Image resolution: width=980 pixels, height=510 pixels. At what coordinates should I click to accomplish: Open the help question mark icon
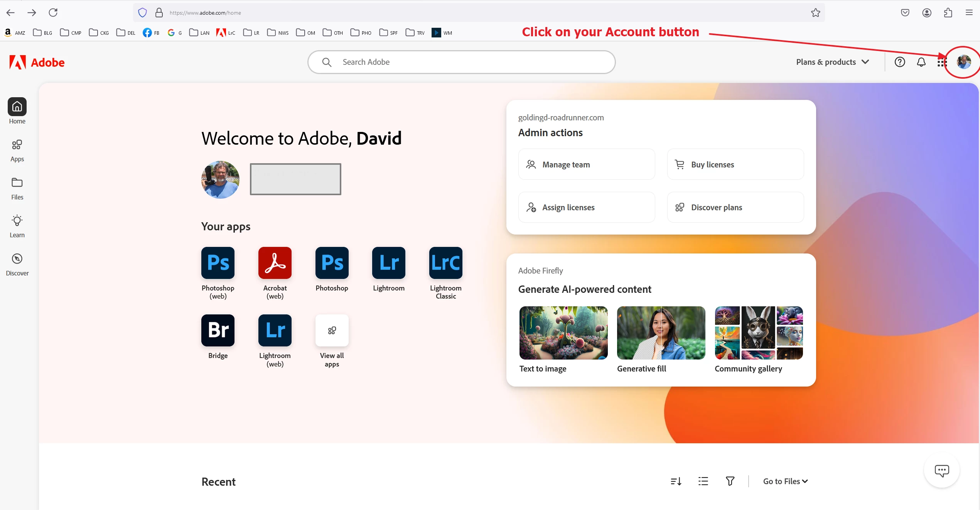click(x=899, y=62)
